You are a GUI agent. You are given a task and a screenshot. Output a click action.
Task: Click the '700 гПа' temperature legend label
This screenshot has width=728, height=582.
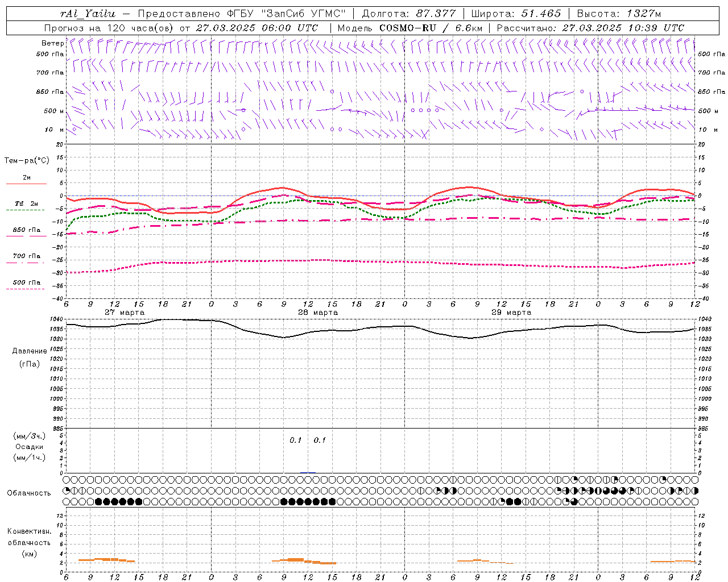click(27, 256)
